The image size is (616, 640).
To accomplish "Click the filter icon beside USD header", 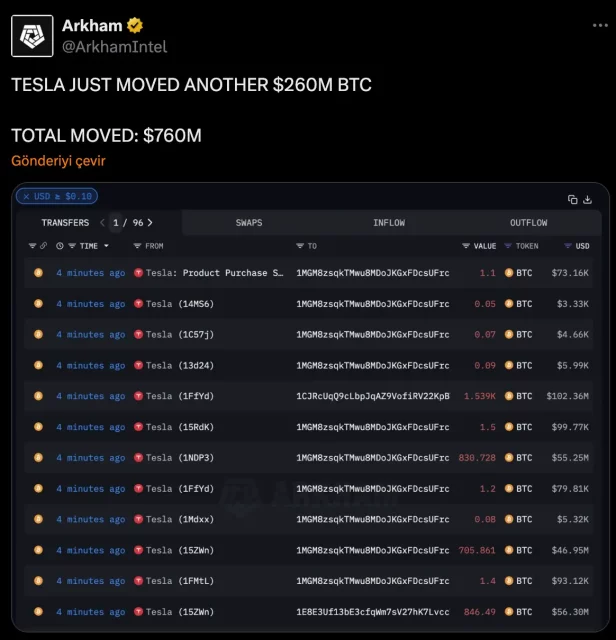I will click(x=568, y=246).
